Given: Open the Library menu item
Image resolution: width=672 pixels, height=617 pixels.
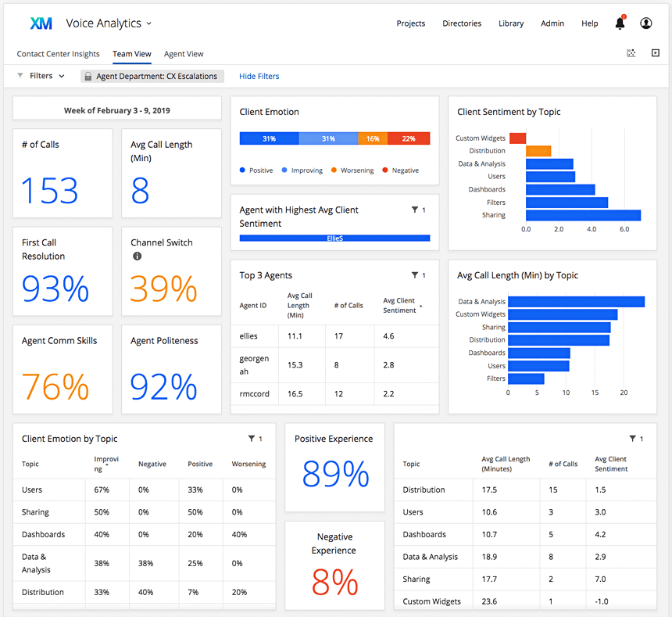Looking at the screenshot, I should coord(511,23).
